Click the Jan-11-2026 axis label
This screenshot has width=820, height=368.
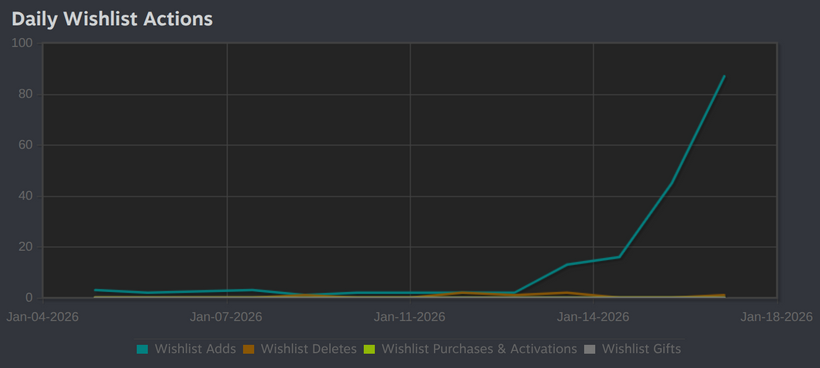tap(409, 317)
